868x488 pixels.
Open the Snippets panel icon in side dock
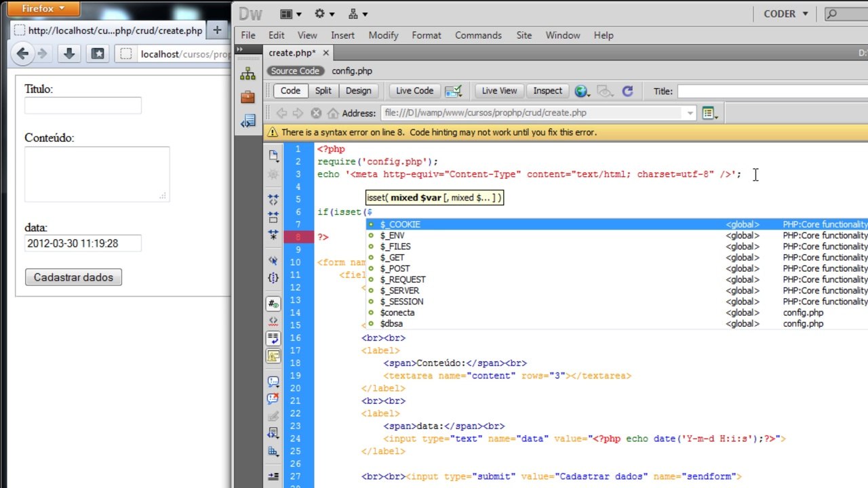pyautogui.click(x=248, y=121)
